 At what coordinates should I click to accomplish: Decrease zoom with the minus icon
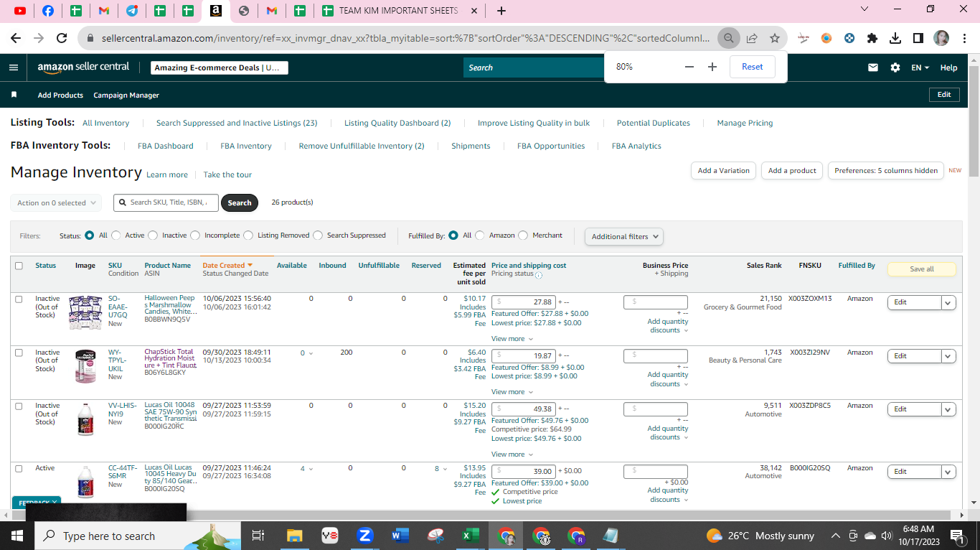point(689,67)
